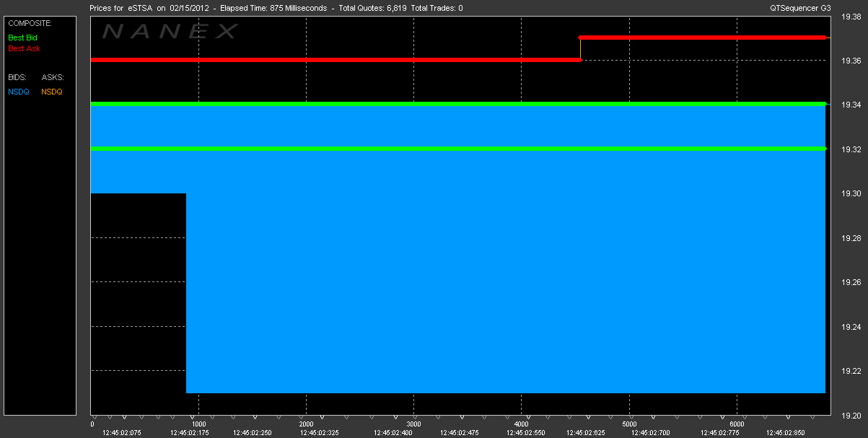868x438 pixels.
Task: Click the 5000 quote count axis label
Action: click(x=629, y=424)
